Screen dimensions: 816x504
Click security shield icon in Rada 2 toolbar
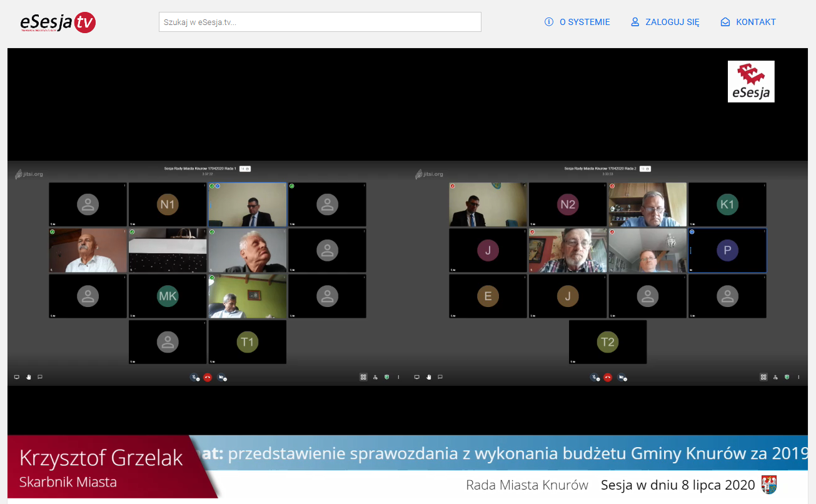tap(787, 377)
